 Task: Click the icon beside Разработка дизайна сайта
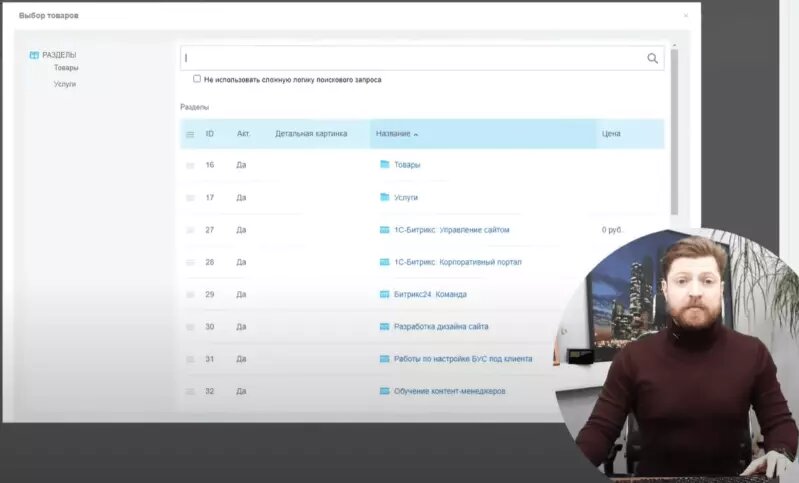[x=385, y=327]
